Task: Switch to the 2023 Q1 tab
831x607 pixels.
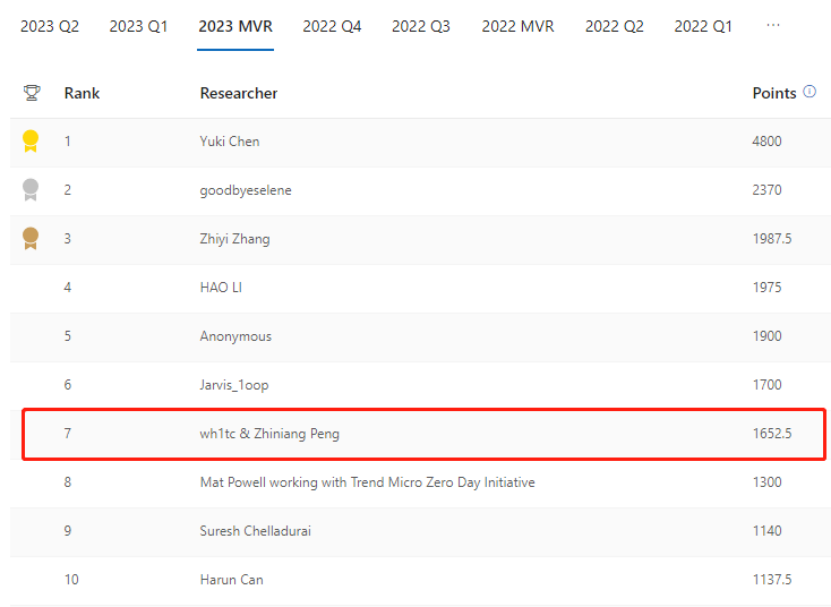Action: (x=139, y=27)
